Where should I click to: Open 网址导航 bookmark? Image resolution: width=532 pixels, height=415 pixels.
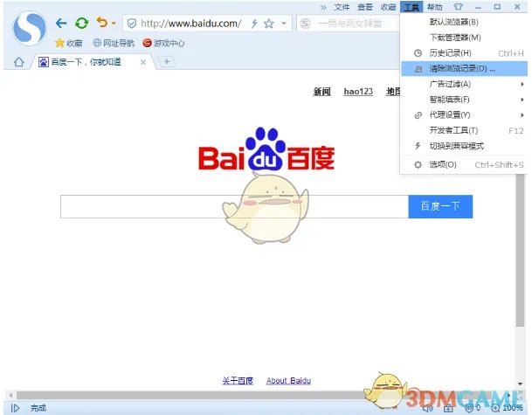coord(114,43)
